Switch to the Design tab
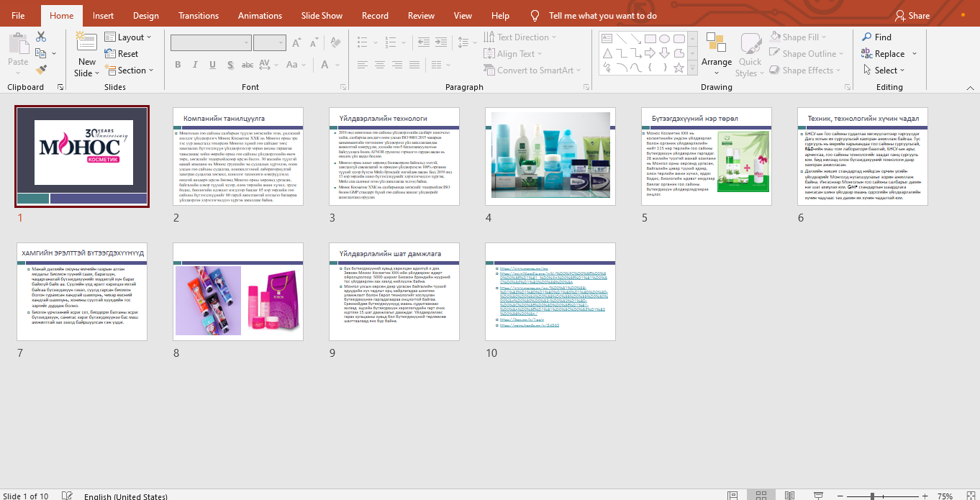 tap(146, 16)
